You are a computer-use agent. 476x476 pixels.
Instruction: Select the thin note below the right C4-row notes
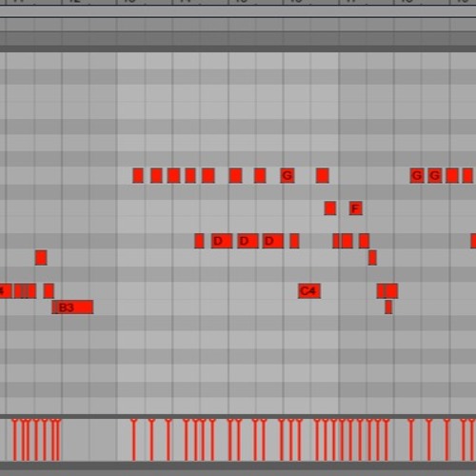pyautogui.click(x=388, y=307)
